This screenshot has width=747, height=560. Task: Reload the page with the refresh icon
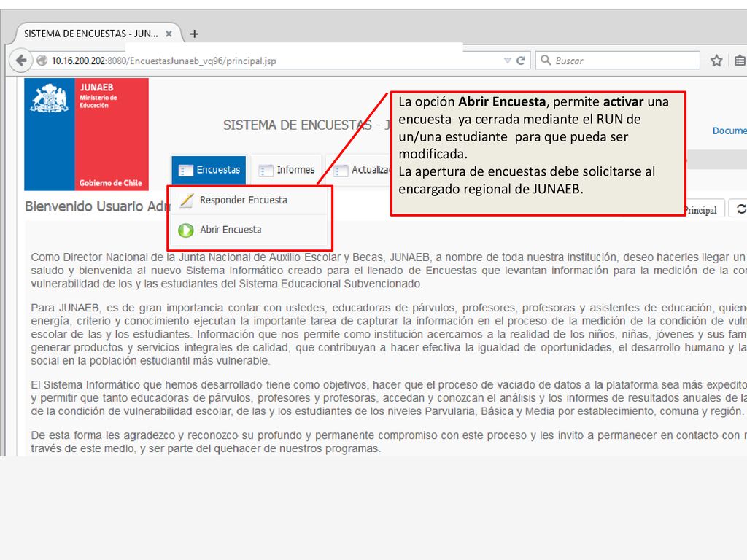521,61
